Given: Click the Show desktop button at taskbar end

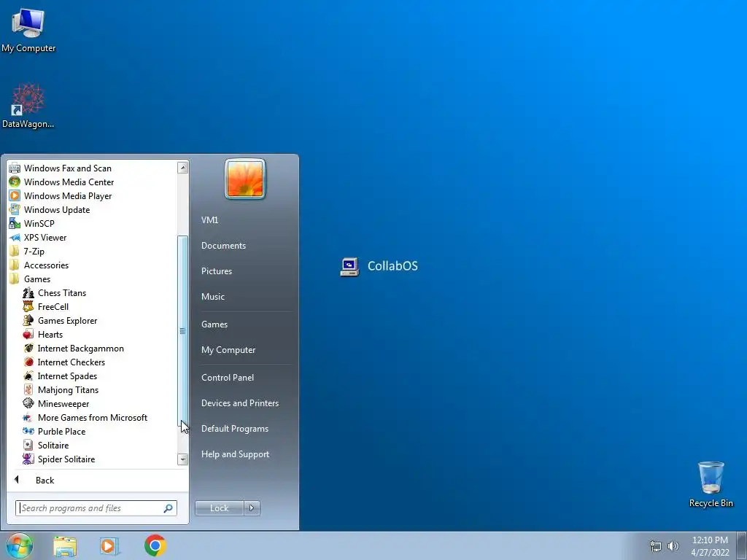Looking at the screenshot, I should 742,545.
